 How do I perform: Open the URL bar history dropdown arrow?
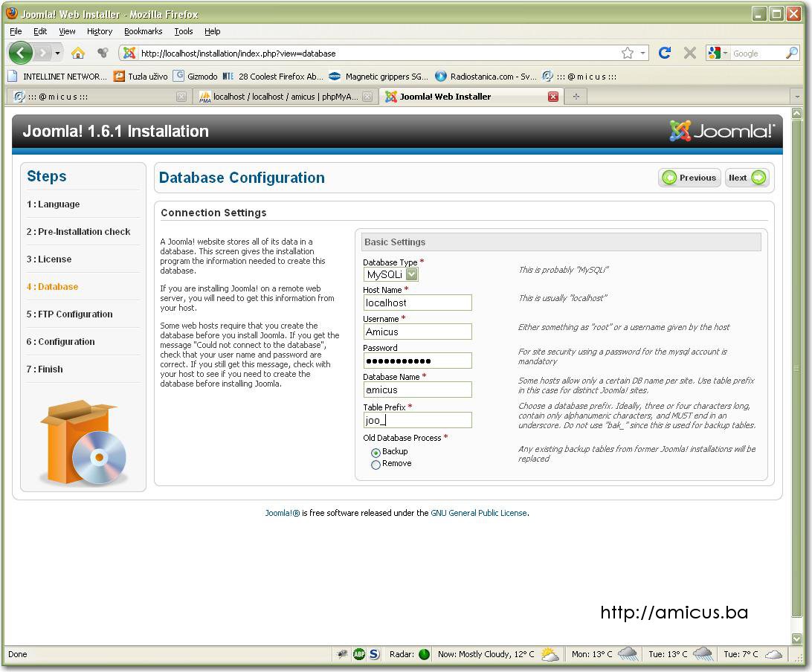coord(642,53)
